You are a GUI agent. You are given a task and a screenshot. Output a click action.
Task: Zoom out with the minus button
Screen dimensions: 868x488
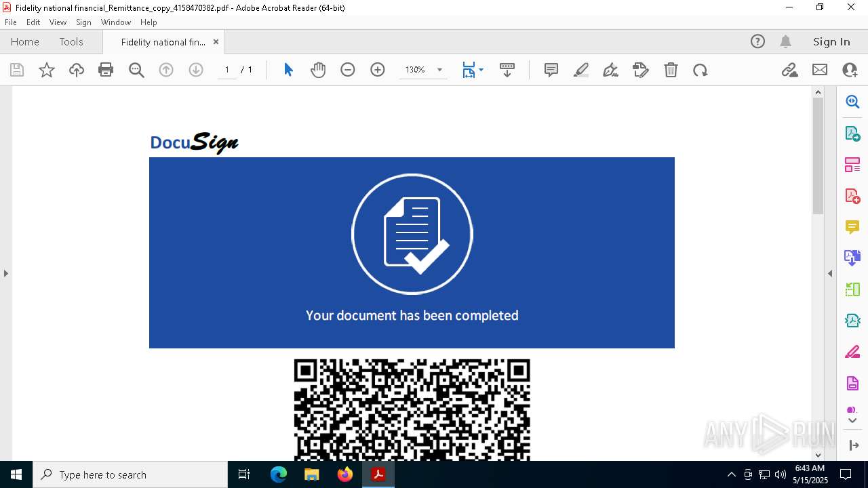pos(348,70)
